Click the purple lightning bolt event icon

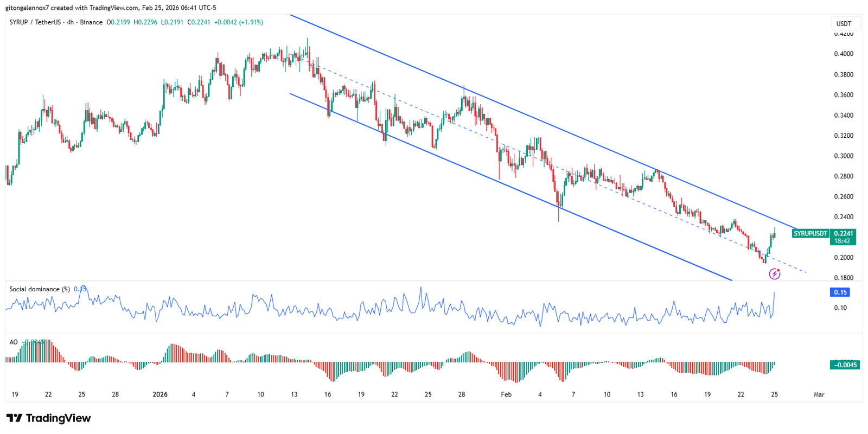(x=775, y=274)
